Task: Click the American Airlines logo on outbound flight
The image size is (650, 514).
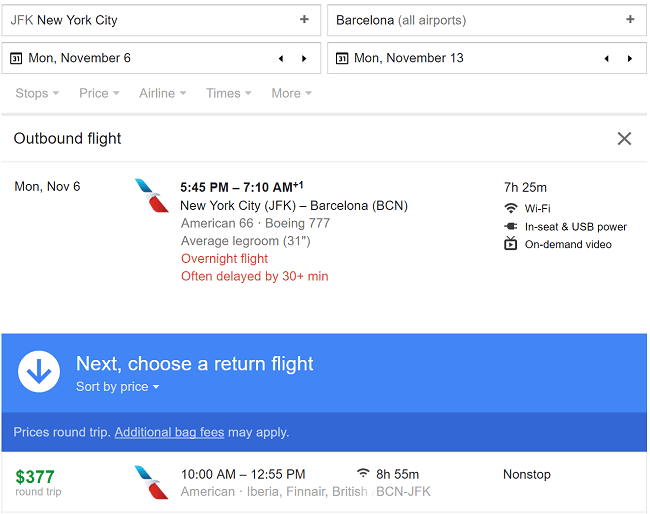Action: tap(151, 195)
